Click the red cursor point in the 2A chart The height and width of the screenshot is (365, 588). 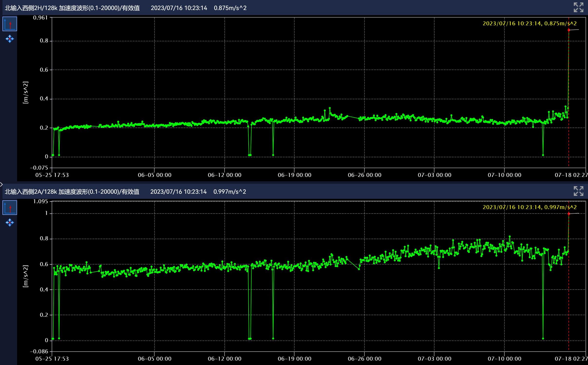(568, 214)
